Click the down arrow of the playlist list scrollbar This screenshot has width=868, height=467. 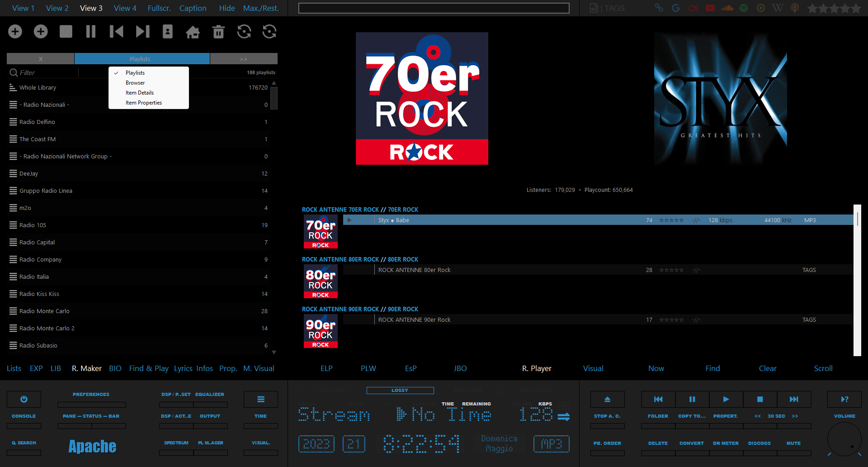point(274,352)
